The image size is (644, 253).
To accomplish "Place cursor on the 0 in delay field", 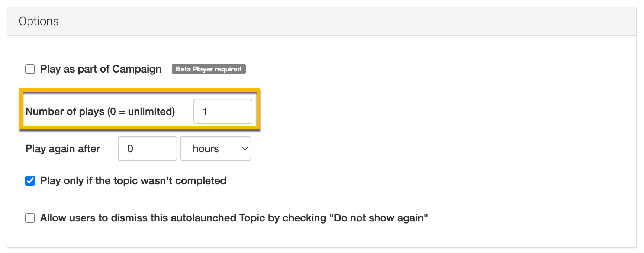I will point(130,149).
